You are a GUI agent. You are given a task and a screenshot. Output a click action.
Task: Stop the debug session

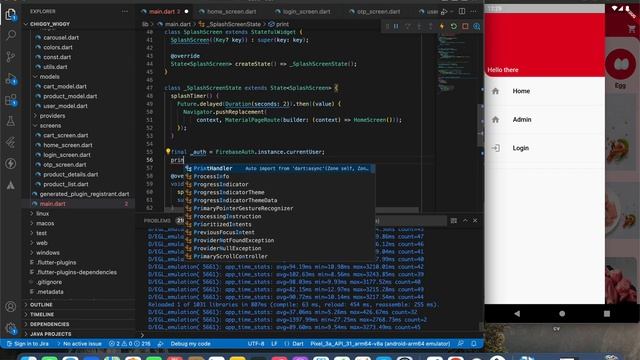[465, 27]
